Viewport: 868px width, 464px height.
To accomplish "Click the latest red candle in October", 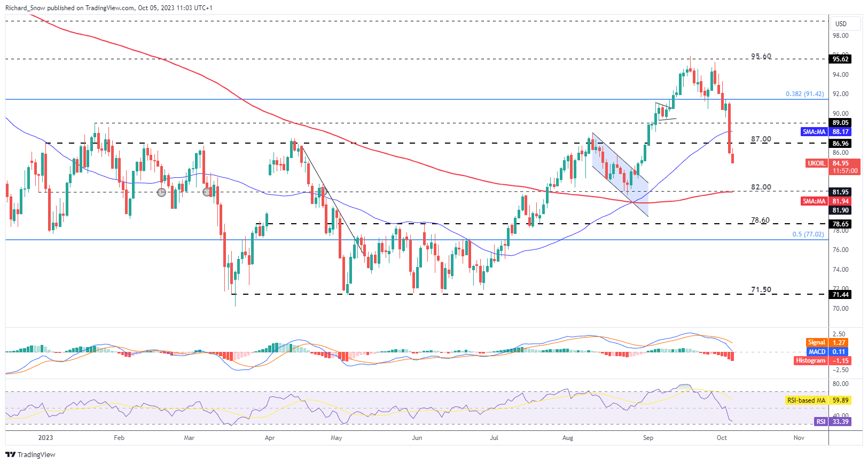I will [x=732, y=159].
